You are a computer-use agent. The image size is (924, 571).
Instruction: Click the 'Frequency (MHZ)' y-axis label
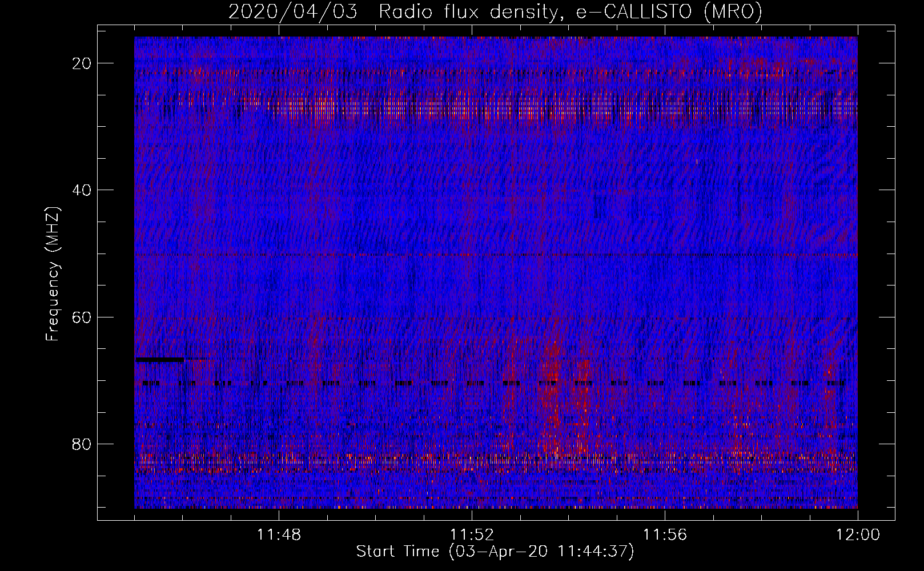click(x=53, y=274)
